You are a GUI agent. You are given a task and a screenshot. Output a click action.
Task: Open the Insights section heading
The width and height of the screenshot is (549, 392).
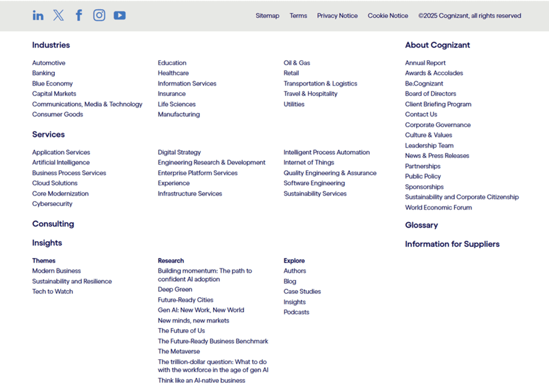point(47,243)
